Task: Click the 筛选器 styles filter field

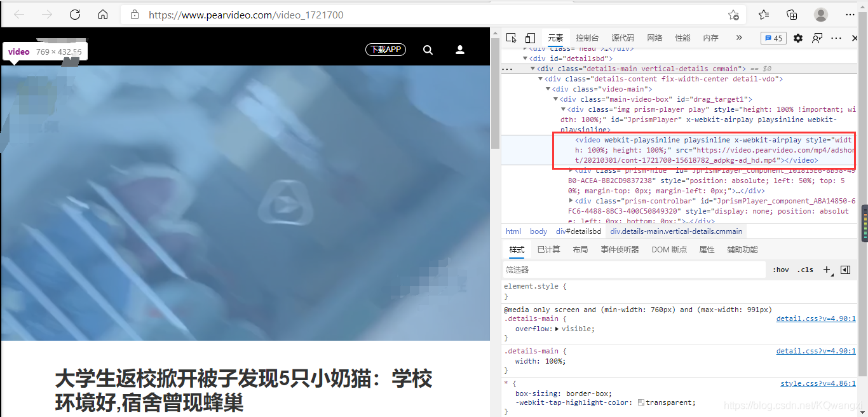Action: pos(635,270)
